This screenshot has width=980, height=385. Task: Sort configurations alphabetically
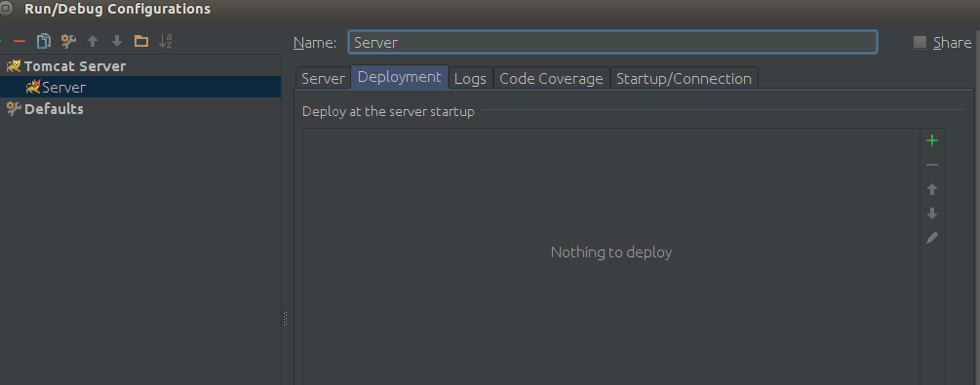point(165,41)
